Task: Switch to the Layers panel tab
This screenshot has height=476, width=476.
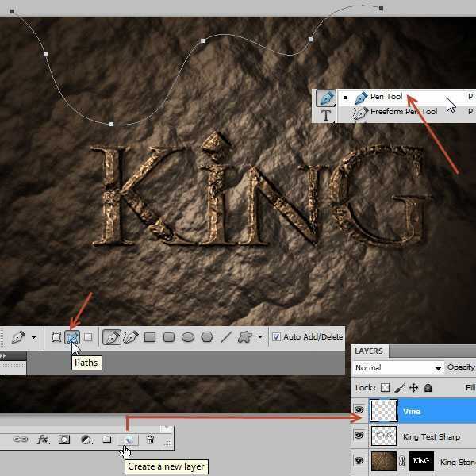Action: (x=369, y=351)
